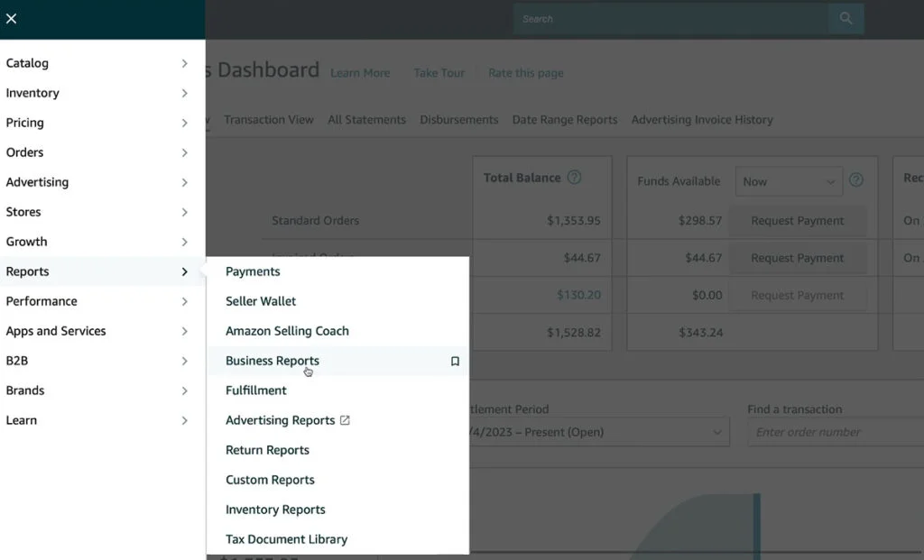924x560 pixels.
Task: Switch to the All Statements tab
Action: click(366, 119)
